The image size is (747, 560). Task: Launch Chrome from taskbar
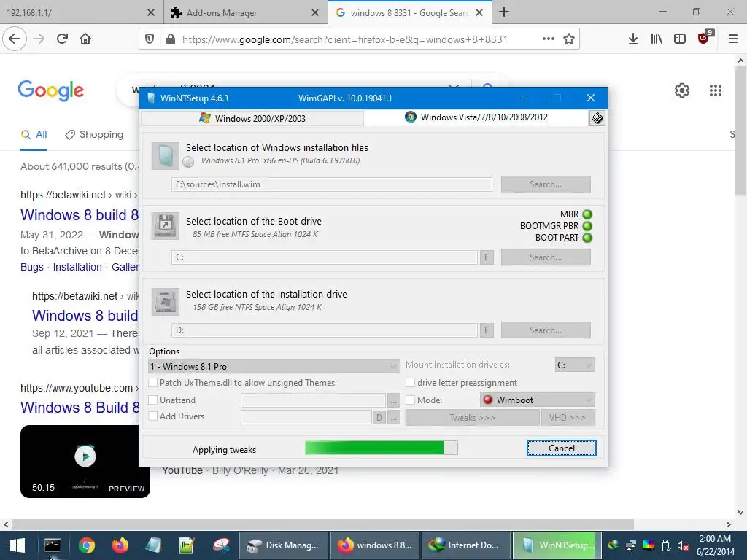(87, 545)
